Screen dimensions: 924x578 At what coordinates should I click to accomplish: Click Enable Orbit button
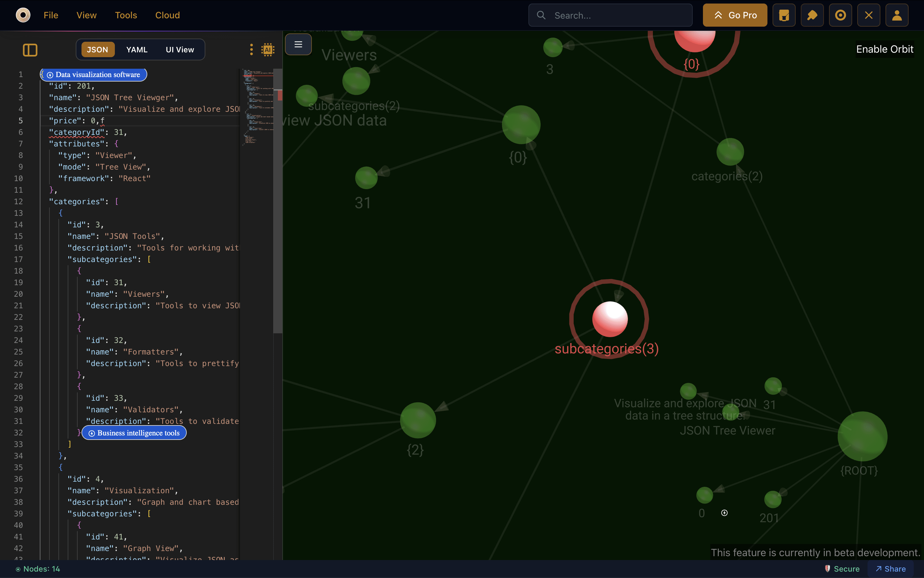click(x=885, y=49)
